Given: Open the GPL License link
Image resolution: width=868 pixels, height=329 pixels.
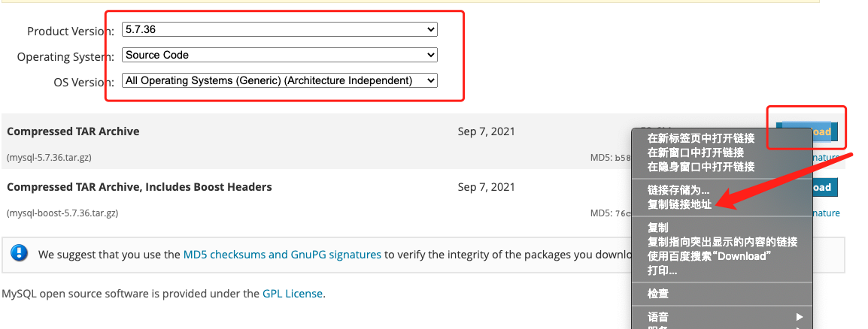Looking at the screenshot, I should tap(292, 294).
